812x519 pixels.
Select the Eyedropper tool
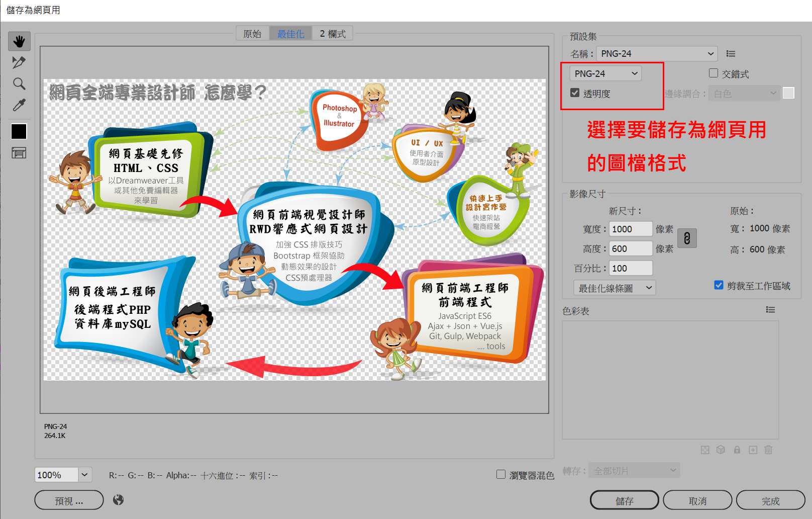[x=19, y=105]
